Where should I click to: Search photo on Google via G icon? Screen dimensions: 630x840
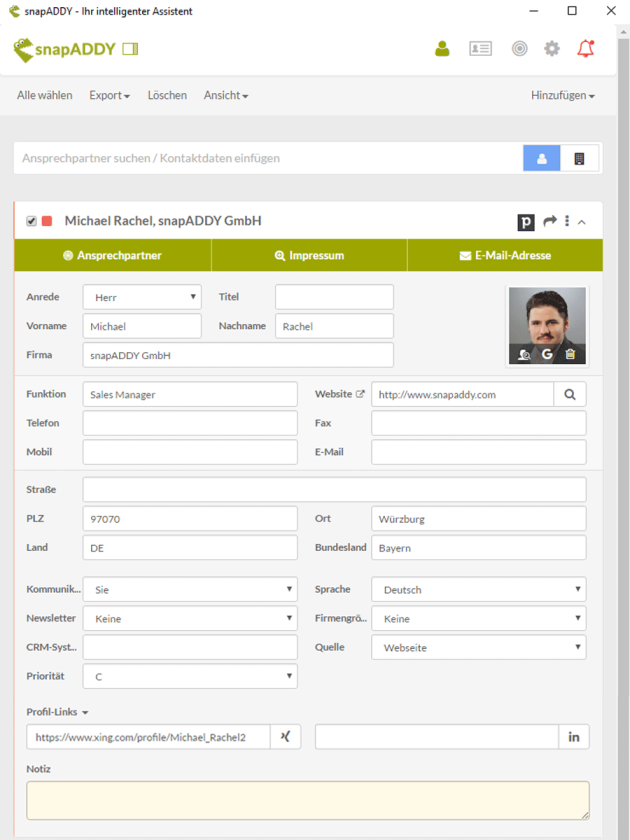click(x=547, y=354)
